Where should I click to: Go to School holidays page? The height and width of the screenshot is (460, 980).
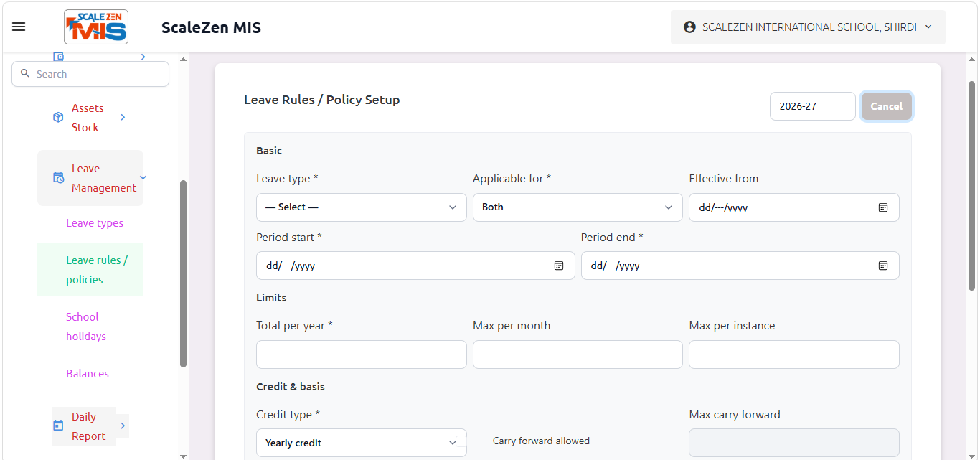(x=86, y=327)
